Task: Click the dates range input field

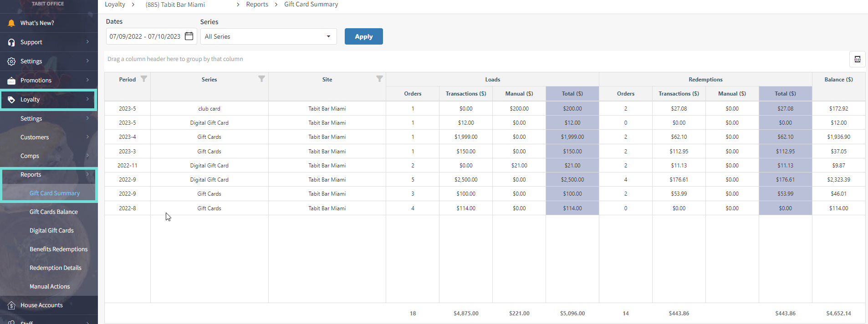Action: point(145,36)
